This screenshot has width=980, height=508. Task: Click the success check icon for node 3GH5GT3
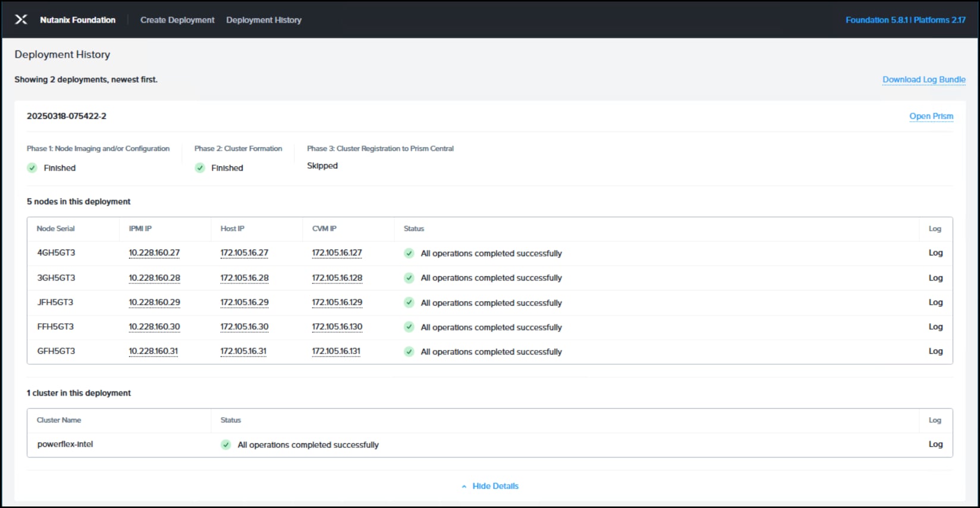[x=409, y=277]
